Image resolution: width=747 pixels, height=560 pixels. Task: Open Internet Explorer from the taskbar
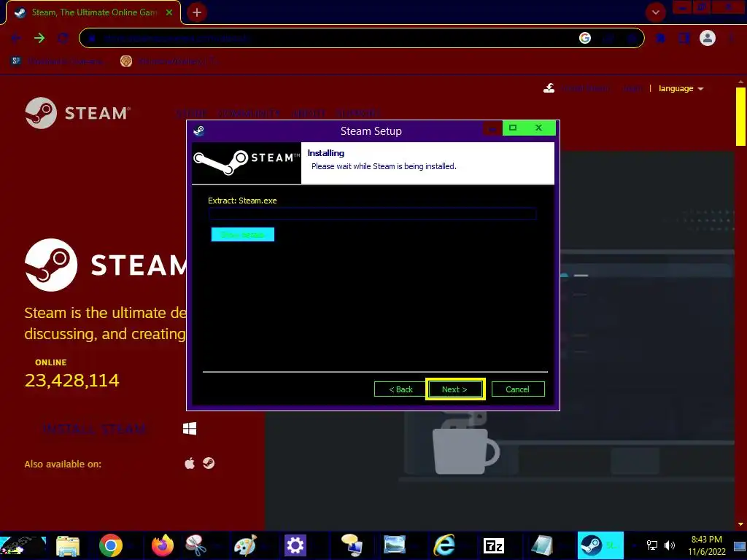pyautogui.click(x=444, y=545)
